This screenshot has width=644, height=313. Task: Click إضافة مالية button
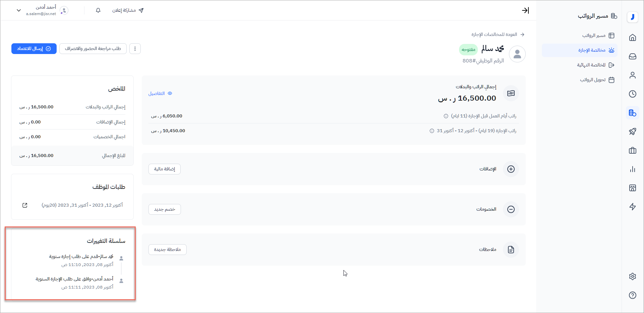pyautogui.click(x=165, y=169)
